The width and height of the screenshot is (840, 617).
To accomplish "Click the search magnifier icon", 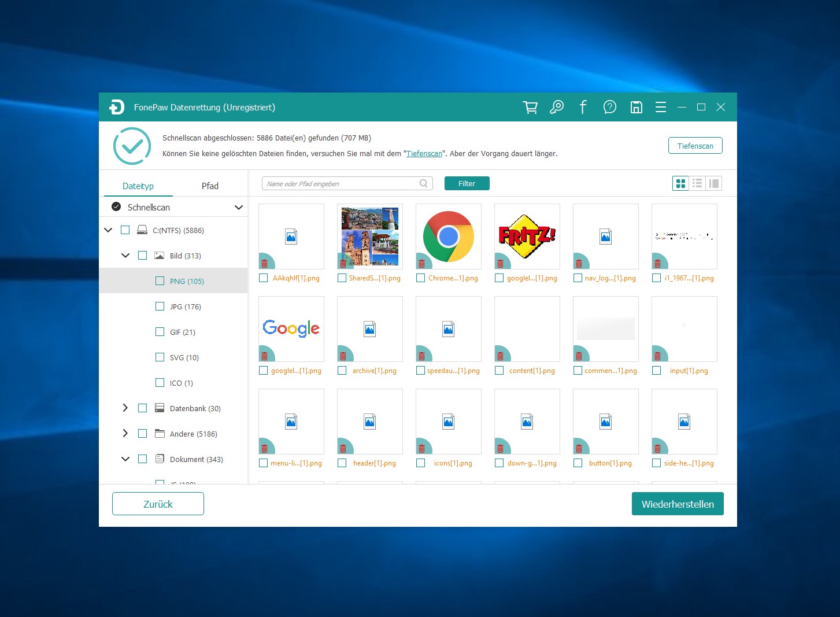I will [x=424, y=183].
